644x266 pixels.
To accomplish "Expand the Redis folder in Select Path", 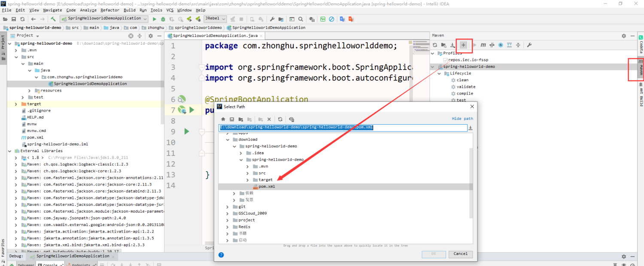I will pos(228,226).
